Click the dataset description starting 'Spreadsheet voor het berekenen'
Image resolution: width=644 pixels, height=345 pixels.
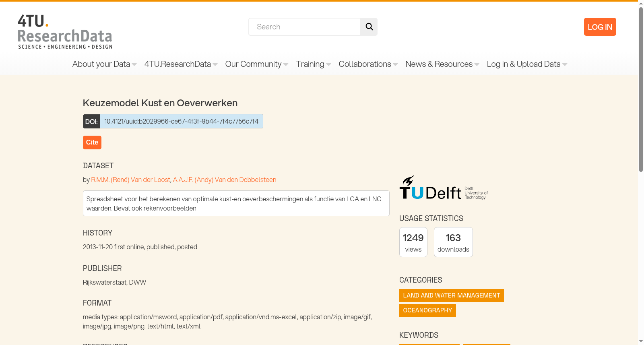point(236,203)
